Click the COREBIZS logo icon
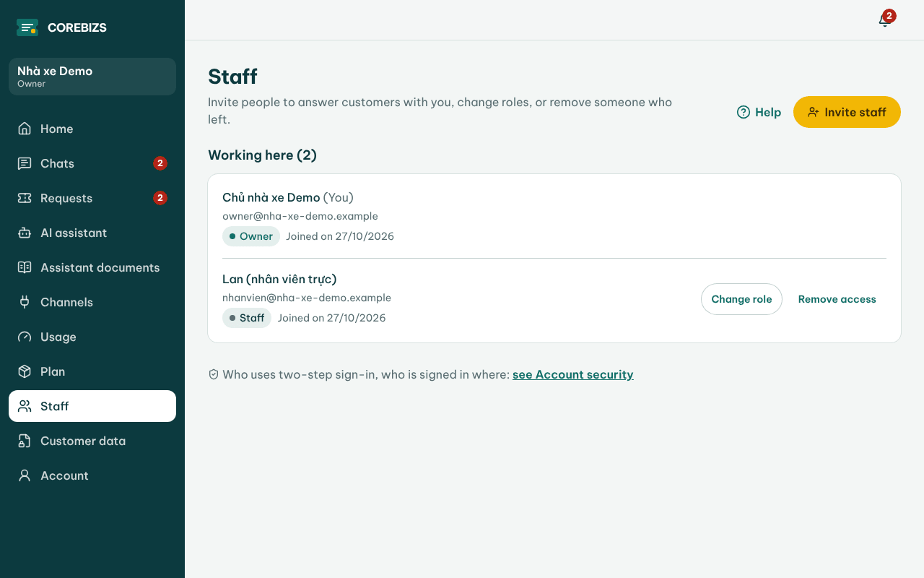The width and height of the screenshot is (924, 578). pos(27,27)
